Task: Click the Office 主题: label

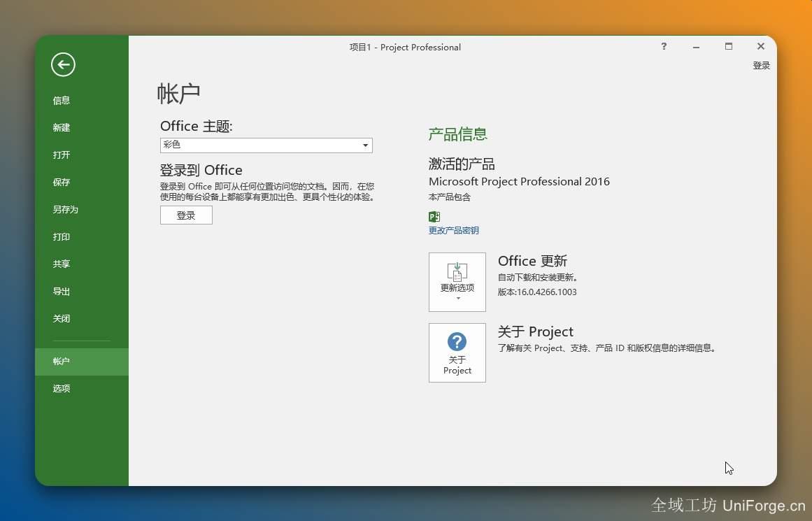Action: pos(197,126)
